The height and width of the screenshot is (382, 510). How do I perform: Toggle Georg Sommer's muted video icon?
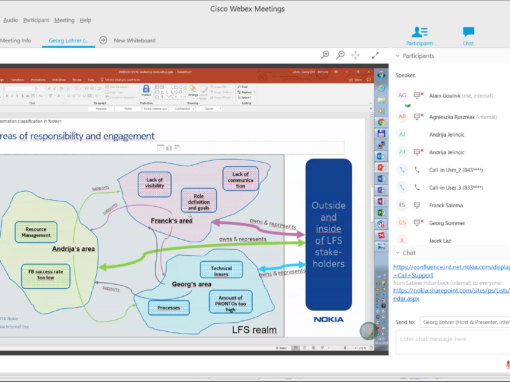point(418,223)
